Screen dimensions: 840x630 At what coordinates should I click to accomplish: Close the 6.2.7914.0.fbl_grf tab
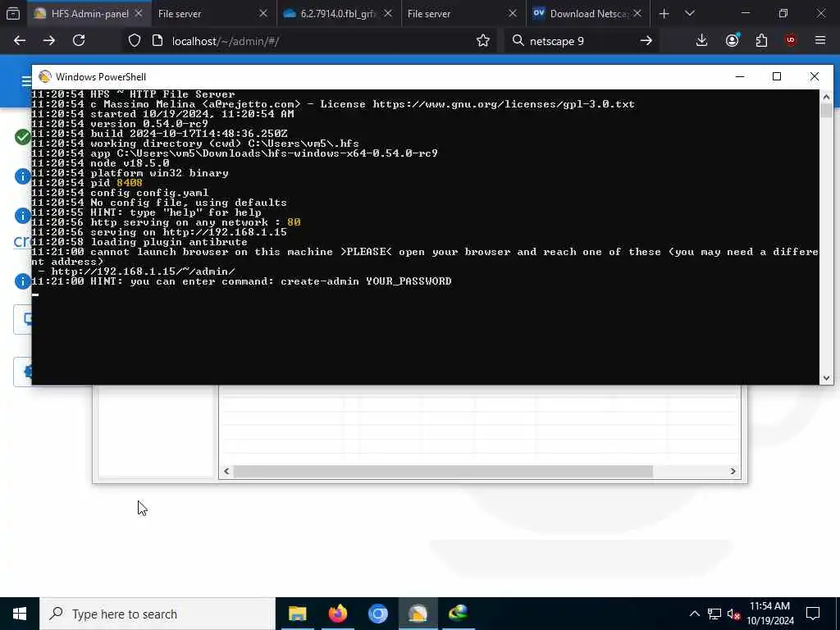coord(388,14)
